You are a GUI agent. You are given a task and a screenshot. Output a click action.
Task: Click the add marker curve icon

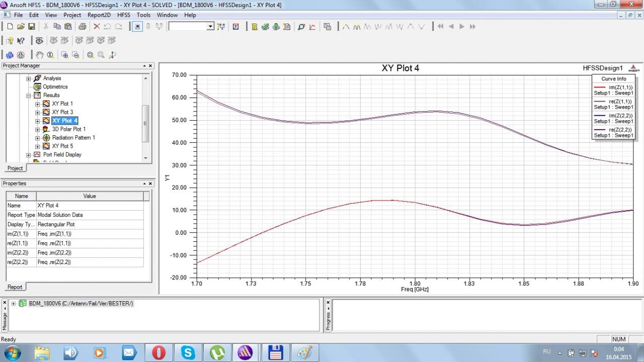[x=346, y=27]
